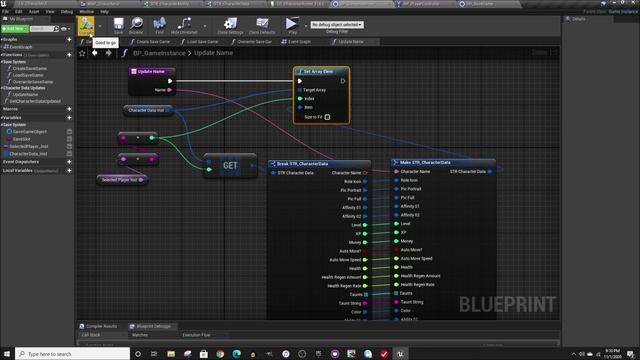The image size is (640, 360).
Task: Open the Debug menu
Action: [67, 12]
